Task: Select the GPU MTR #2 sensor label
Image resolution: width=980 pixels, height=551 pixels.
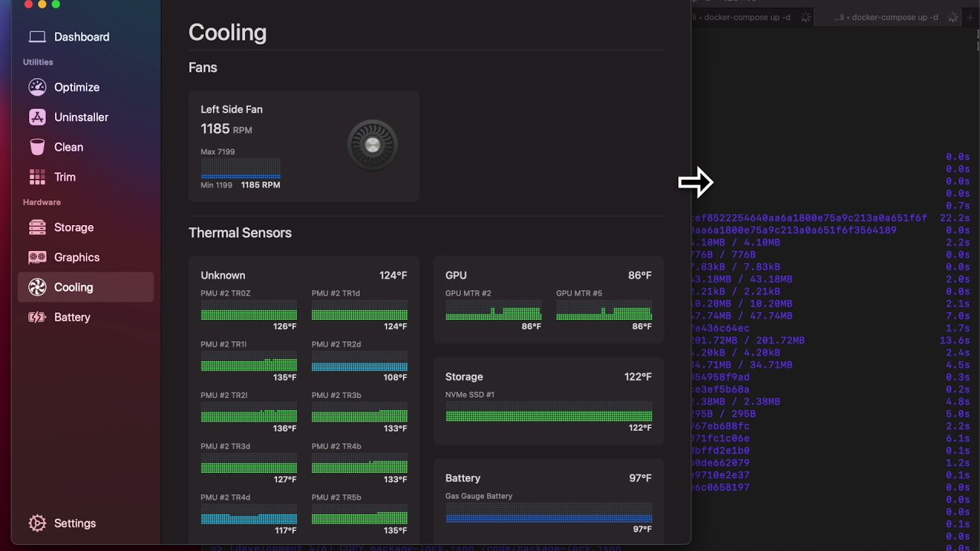Action: pos(468,293)
